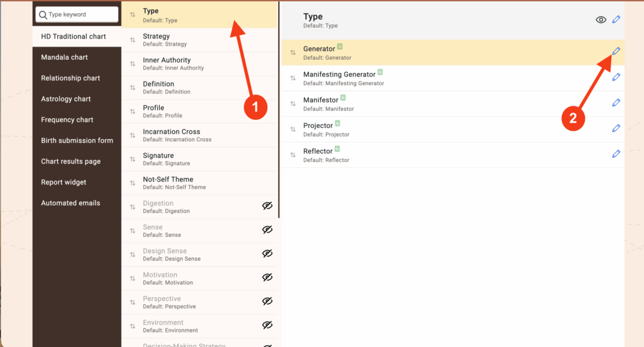Image resolution: width=644 pixels, height=347 pixels.
Task: Click the pencil icon beside Manifestor
Action: 616,103
